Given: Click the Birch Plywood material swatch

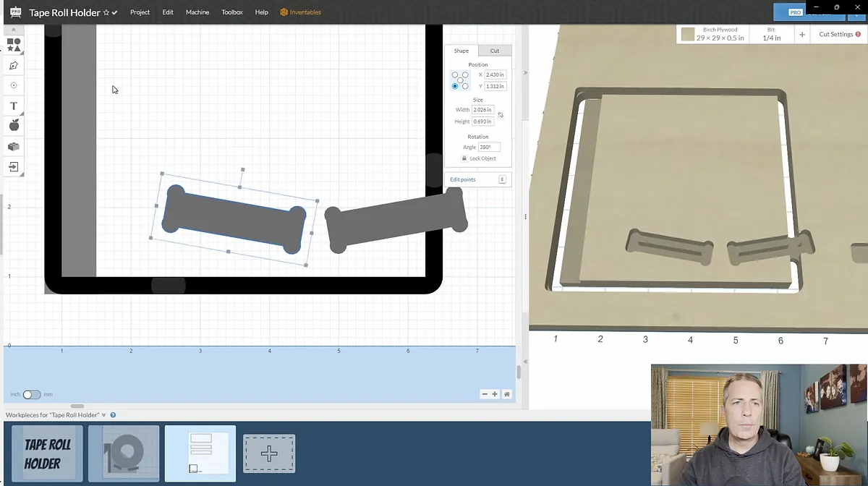Looking at the screenshot, I should [x=687, y=34].
